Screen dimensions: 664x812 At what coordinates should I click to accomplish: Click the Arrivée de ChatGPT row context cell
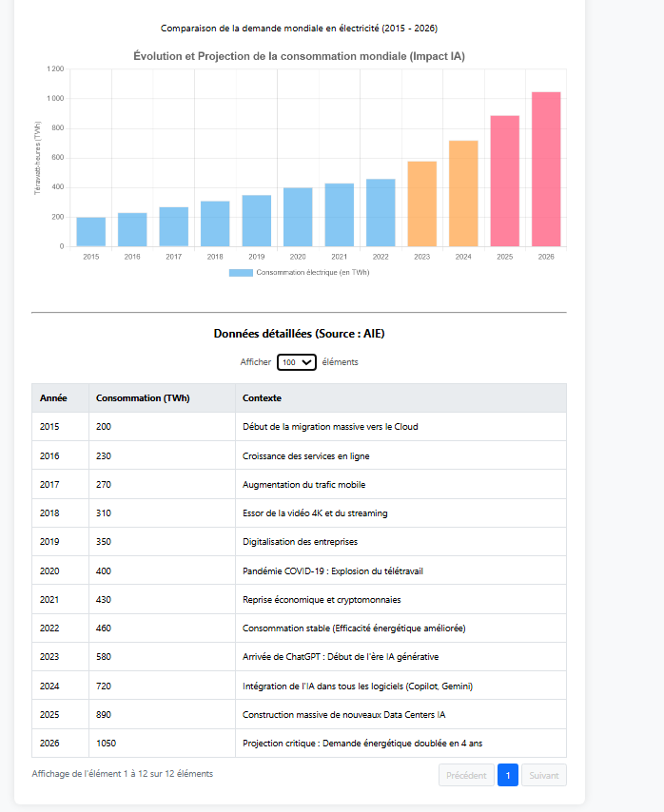341,657
